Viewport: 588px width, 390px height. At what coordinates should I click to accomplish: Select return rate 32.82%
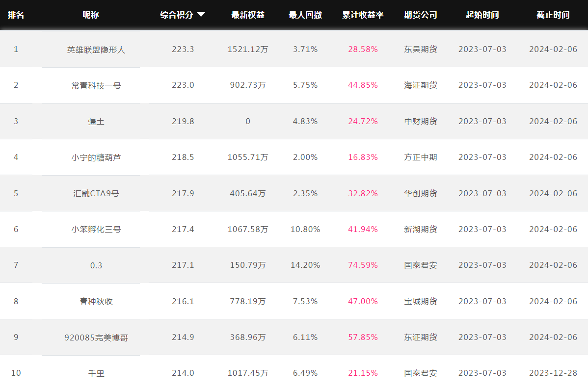point(363,193)
